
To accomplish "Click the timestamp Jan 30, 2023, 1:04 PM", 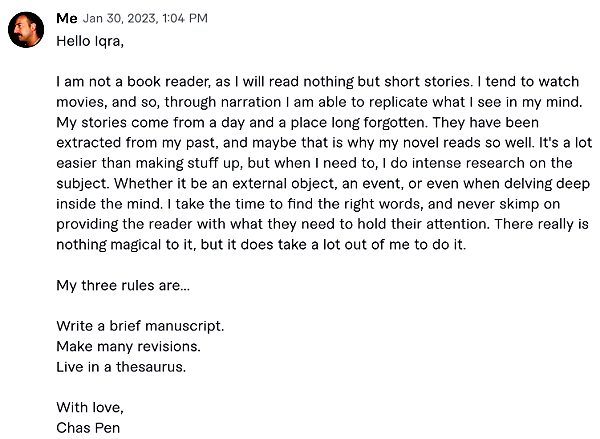I will 145,18.
